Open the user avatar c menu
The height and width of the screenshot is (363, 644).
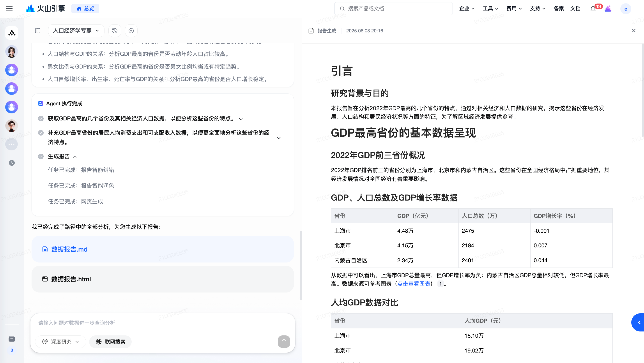coord(626,9)
